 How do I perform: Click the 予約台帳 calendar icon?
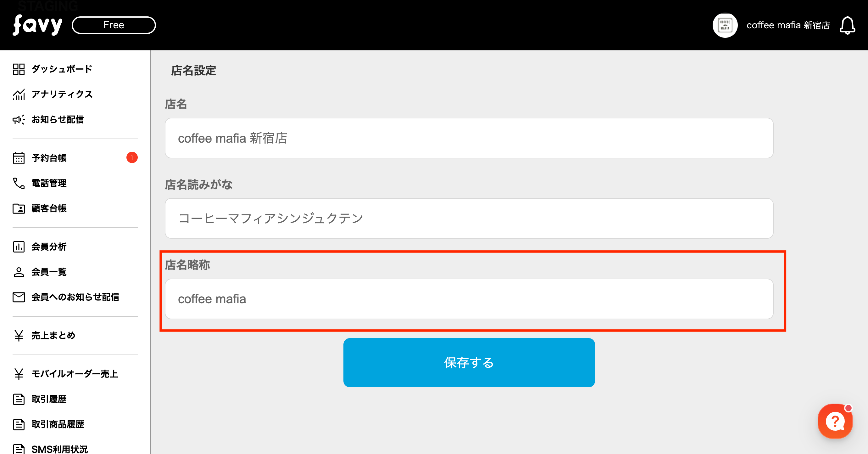pyautogui.click(x=19, y=158)
